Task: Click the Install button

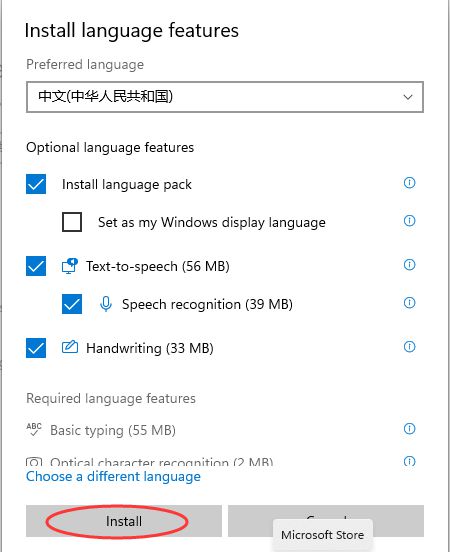Action: coord(124,521)
